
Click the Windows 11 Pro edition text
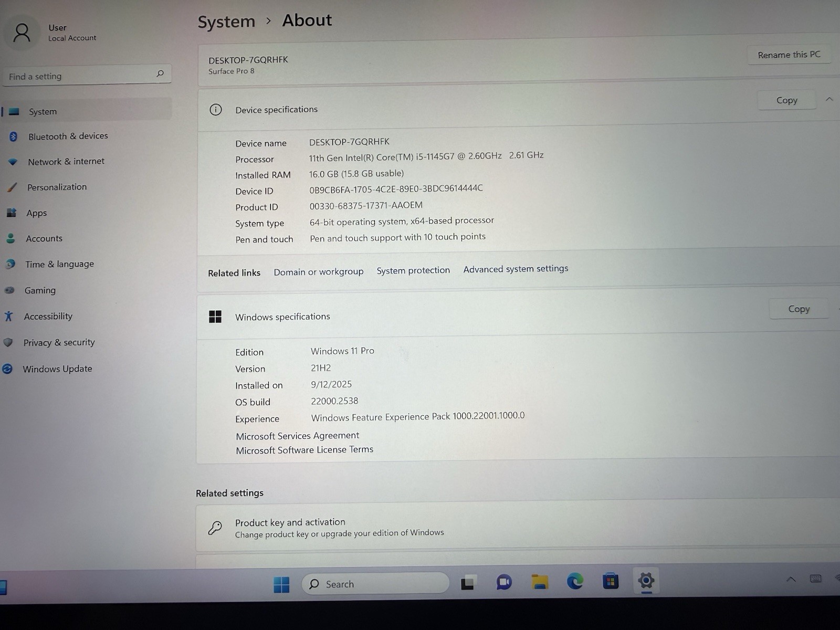click(x=342, y=351)
